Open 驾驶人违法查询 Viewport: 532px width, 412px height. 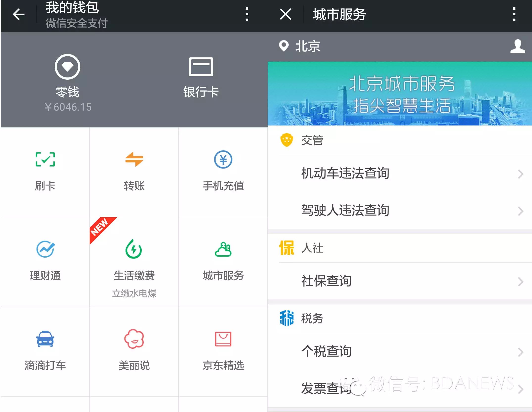[400, 211]
